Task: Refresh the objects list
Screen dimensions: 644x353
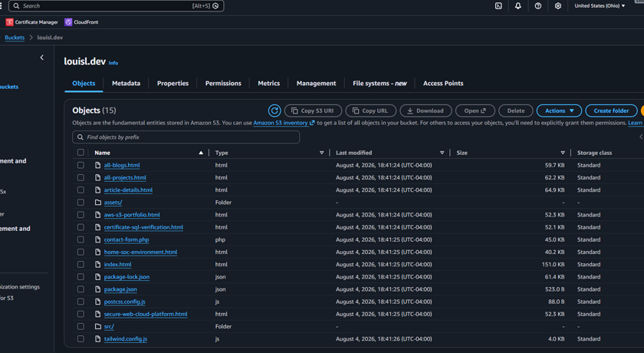Action: (x=274, y=111)
